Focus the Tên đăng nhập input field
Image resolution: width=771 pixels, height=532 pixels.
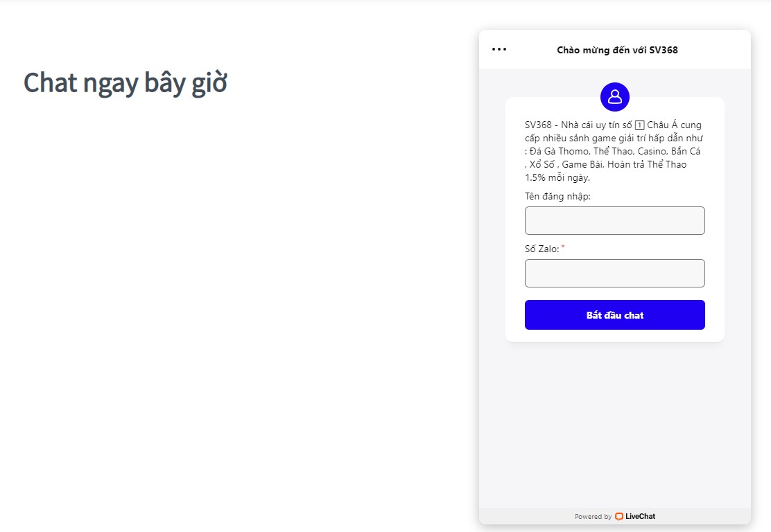pos(614,220)
